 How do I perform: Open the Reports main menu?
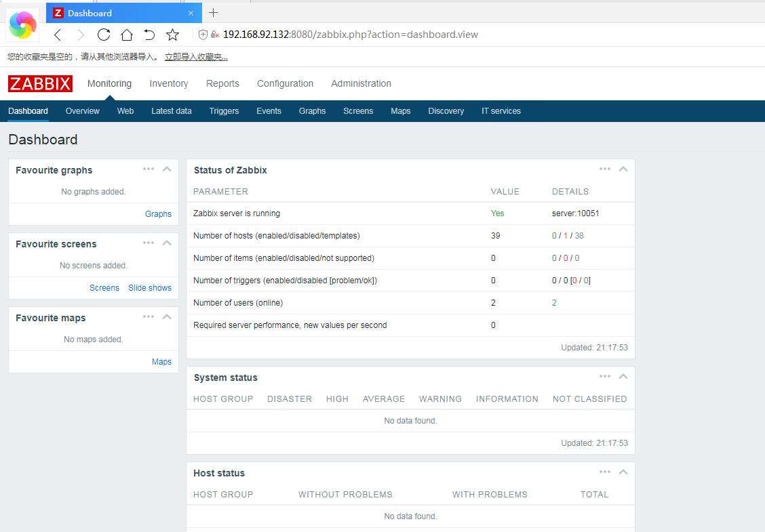pos(222,83)
